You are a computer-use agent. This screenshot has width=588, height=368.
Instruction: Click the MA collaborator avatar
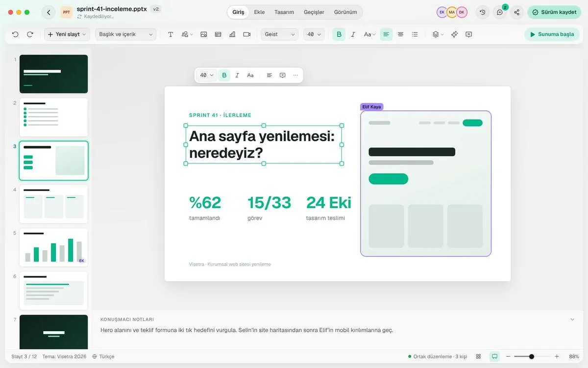[x=452, y=12]
